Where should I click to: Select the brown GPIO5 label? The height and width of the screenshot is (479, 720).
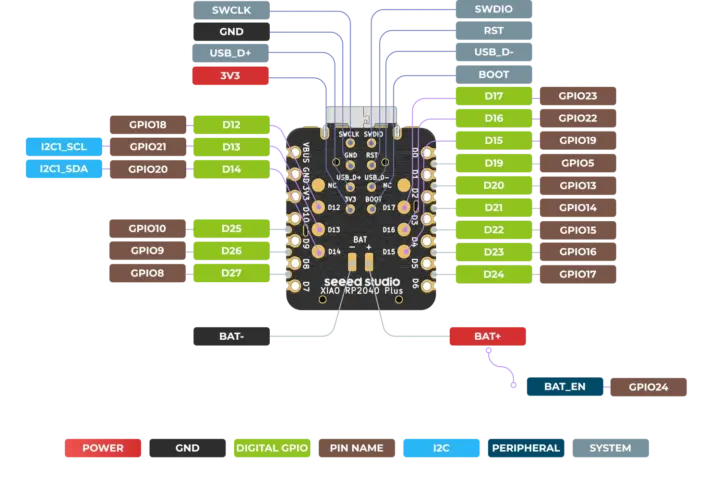[578, 163]
